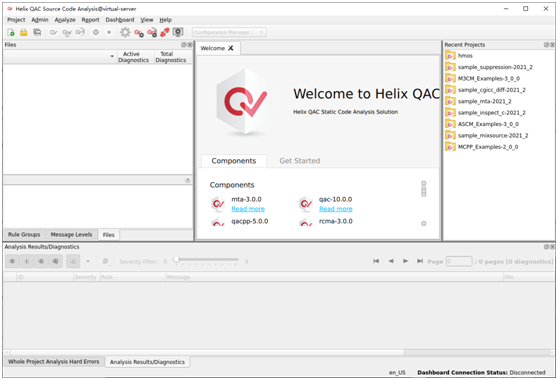Close the Files panel

pyautogui.click(x=190, y=44)
